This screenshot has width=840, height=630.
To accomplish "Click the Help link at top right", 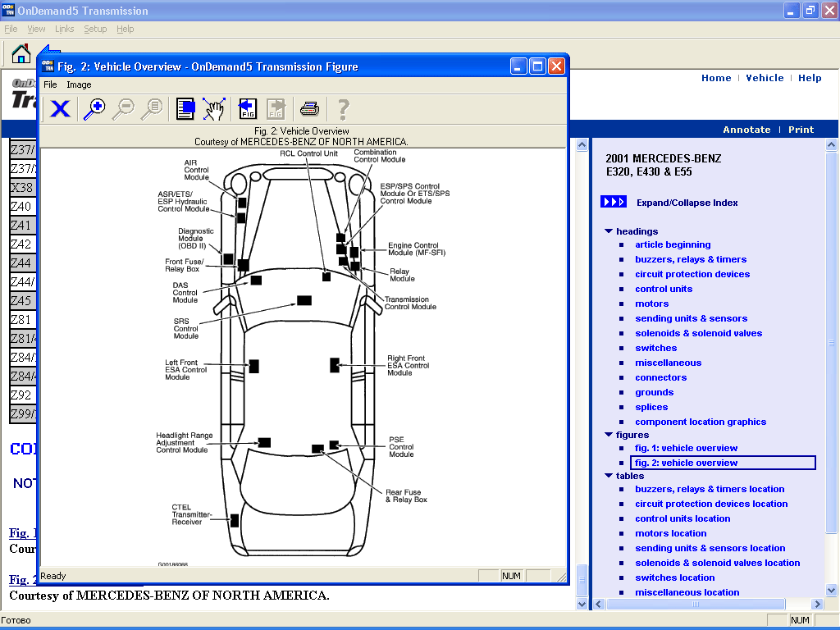I will (x=810, y=78).
